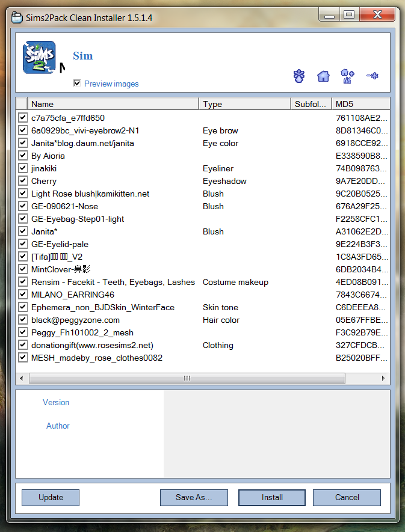Image resolution: width=405 pixels, height=532 pixels.
Task: Click the Skin tone type cell
Action: (x=220, y=307)
